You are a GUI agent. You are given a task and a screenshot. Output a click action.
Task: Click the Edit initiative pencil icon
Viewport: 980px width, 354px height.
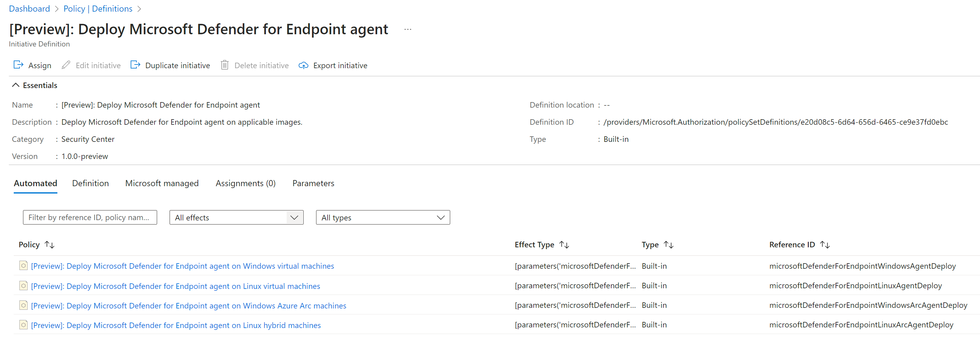point(66,65)
